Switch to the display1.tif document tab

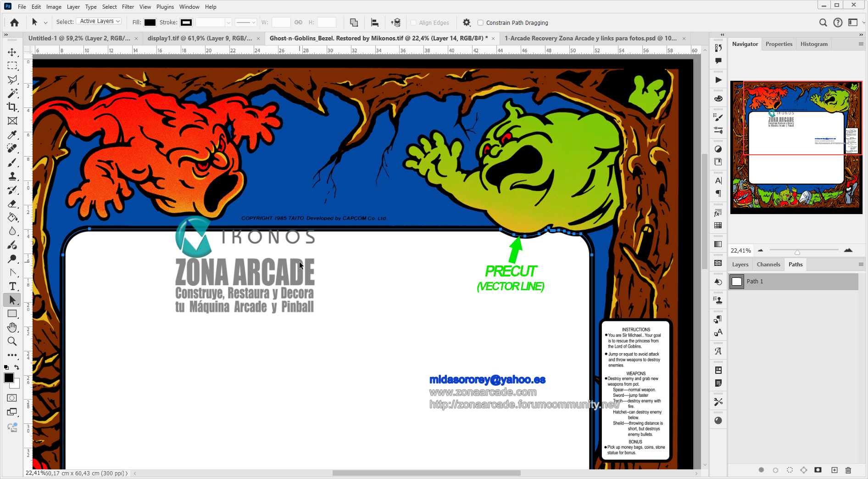point(200,38)
